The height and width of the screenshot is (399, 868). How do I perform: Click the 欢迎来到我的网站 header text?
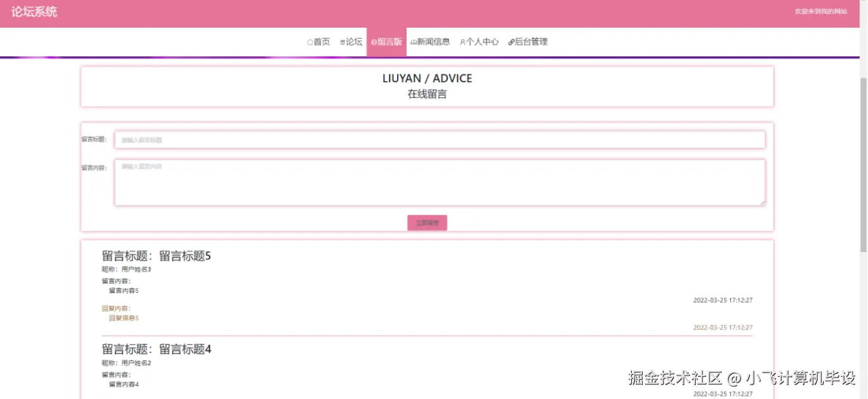coord(821,11)
